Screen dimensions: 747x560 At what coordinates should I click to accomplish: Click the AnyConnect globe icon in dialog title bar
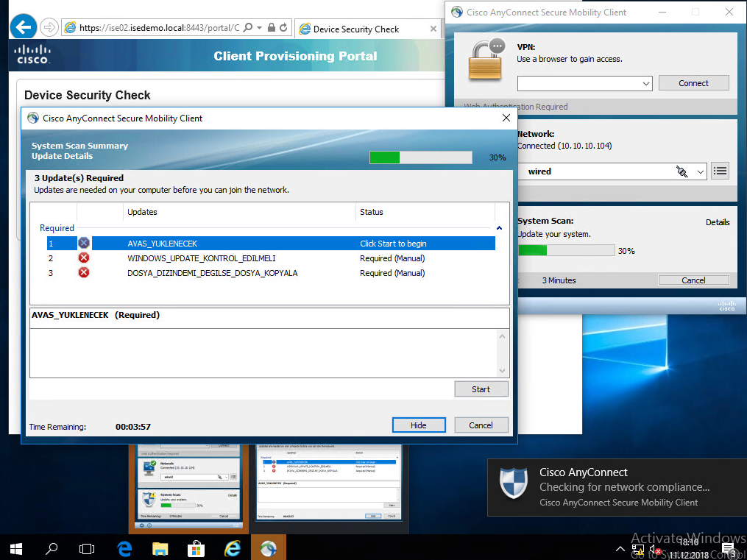pos(33,118)
